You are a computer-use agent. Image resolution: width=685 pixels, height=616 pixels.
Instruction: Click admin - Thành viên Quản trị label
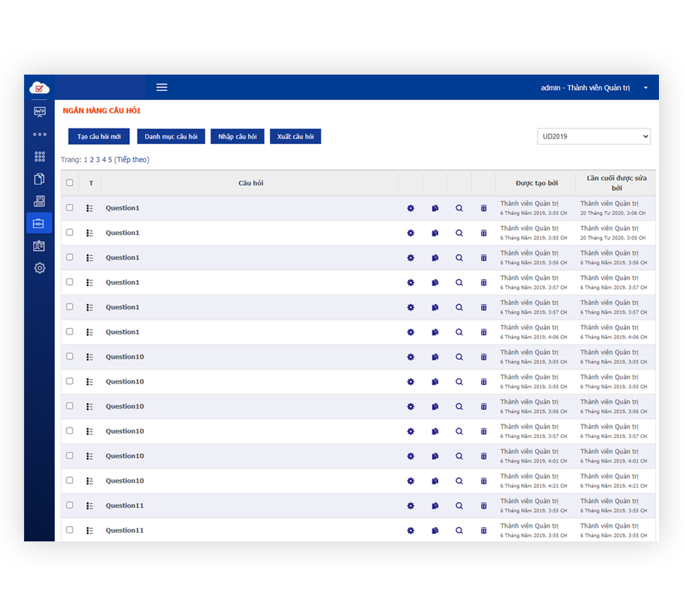click(586, 88)
